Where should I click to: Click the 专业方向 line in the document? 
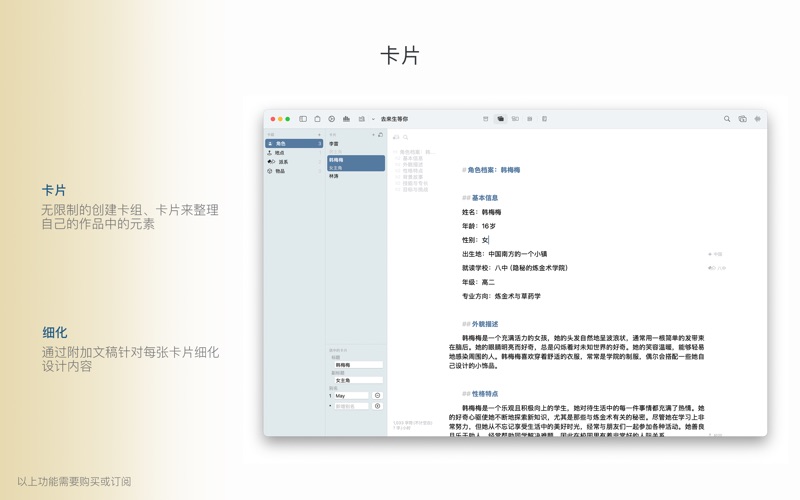(501, 296)
